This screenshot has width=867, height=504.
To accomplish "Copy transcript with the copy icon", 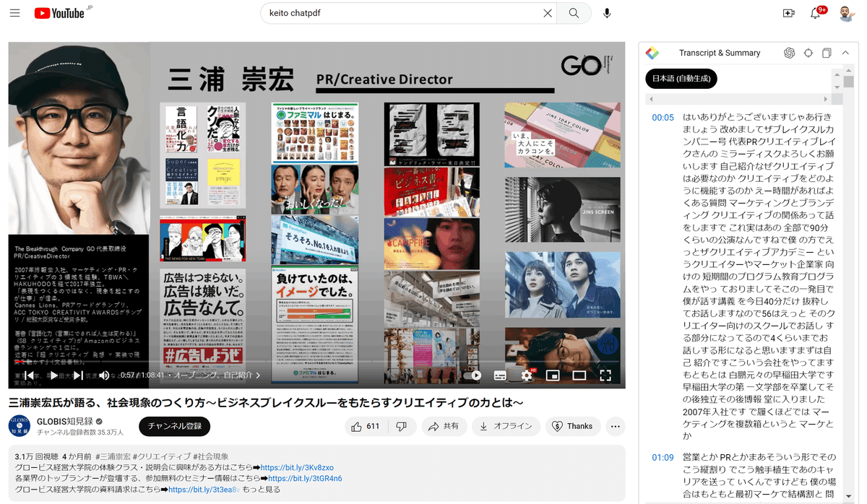I will point(827,53).
